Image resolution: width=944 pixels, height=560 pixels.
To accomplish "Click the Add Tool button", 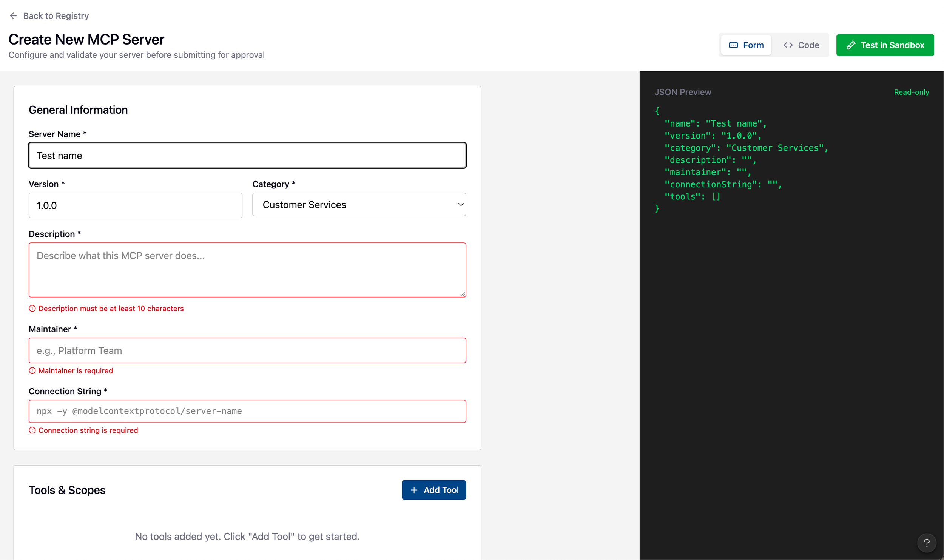I will [x=433, y=490].
